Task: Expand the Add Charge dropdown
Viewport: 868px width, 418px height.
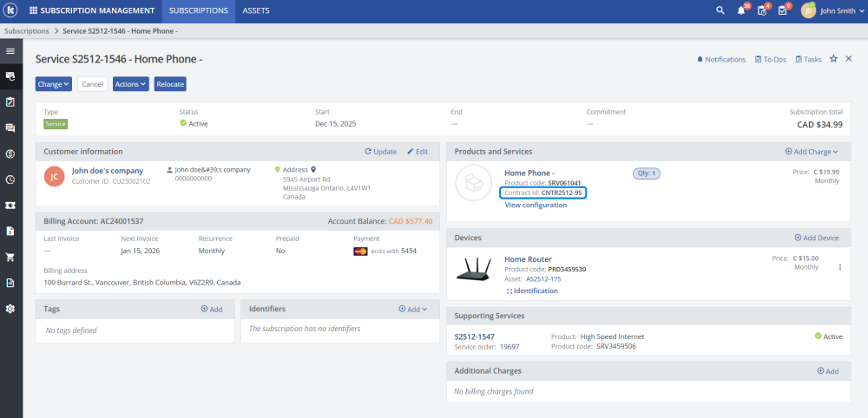Action: [812, 152]
